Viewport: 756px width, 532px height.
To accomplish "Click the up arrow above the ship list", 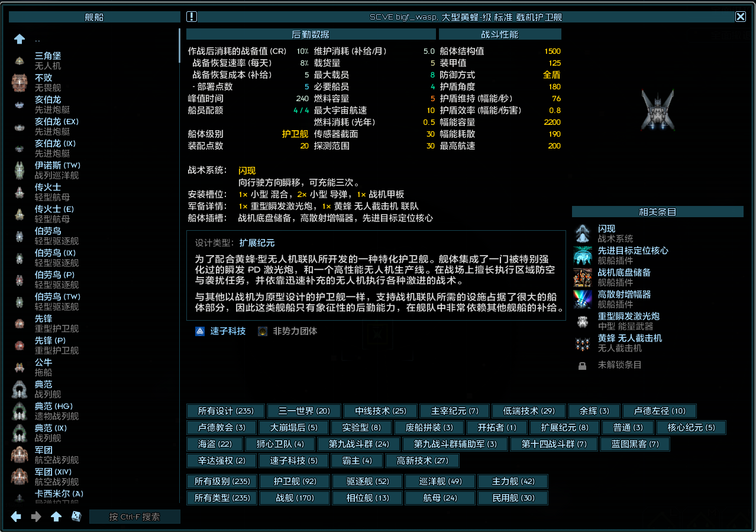I will (20, 39).
